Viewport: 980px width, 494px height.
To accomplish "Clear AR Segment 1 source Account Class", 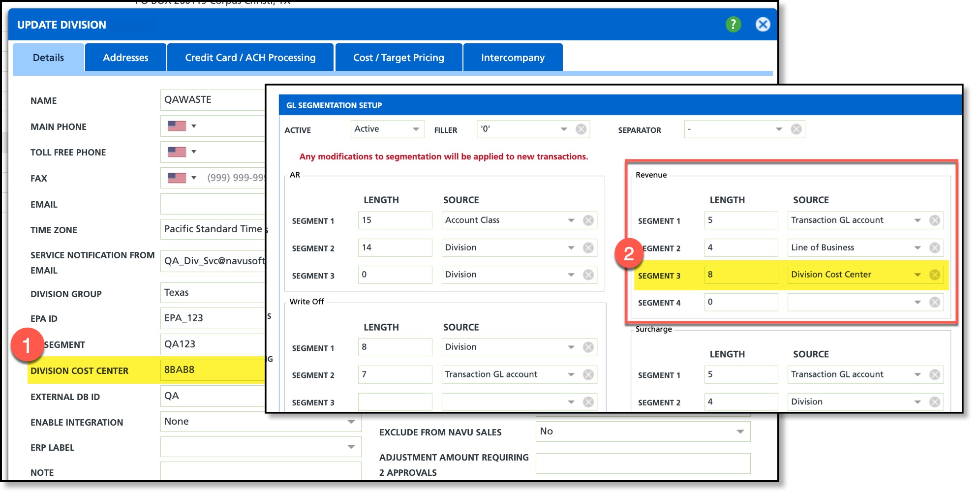I will (x=588, y=220).
